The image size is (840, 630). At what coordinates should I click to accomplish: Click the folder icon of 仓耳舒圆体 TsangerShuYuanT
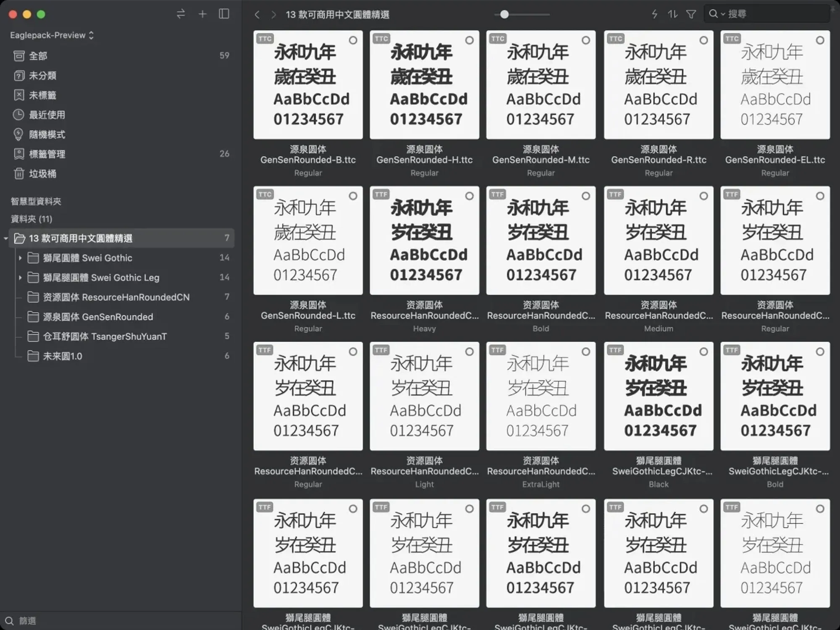click(33, 336)
